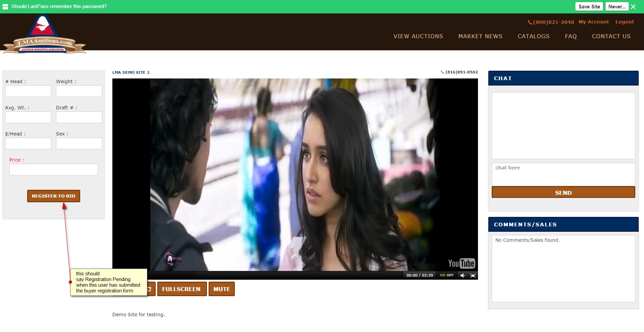644x332 pixels.
Task: Click the Draft # input field
Action: click(x=79, y=117)
